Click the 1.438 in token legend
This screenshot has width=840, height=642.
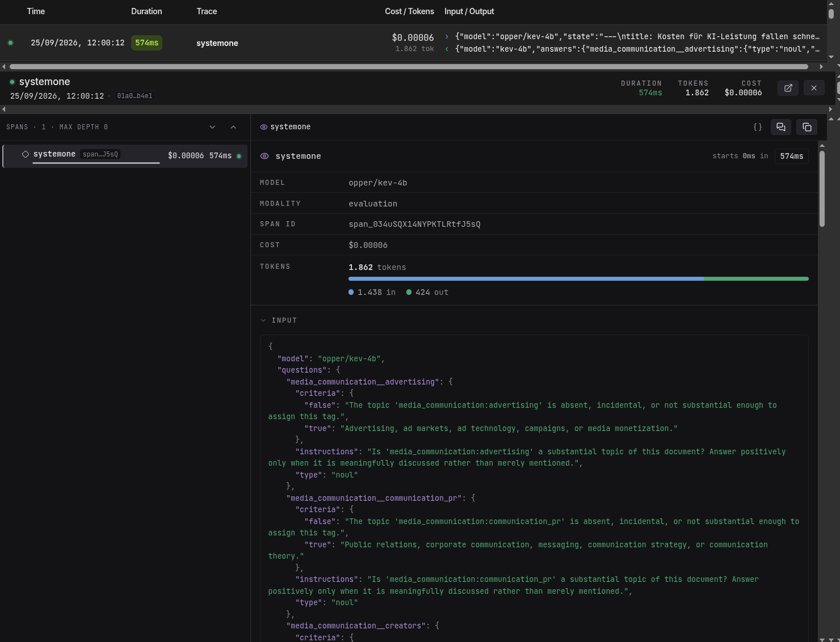pos(372,292)
